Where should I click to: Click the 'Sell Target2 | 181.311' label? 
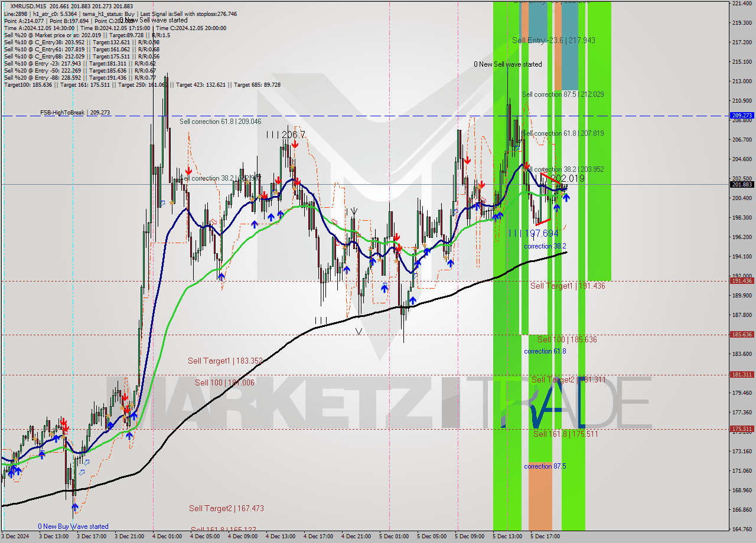569,380
